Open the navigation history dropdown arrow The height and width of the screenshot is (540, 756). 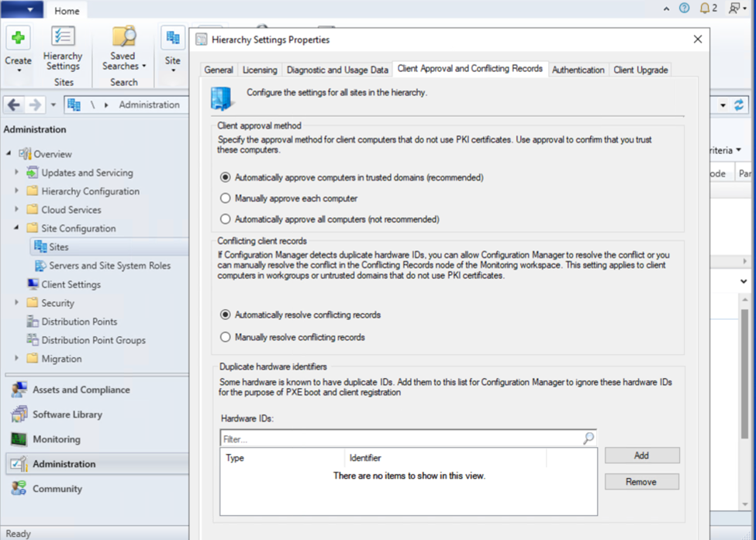coord(53,105)
